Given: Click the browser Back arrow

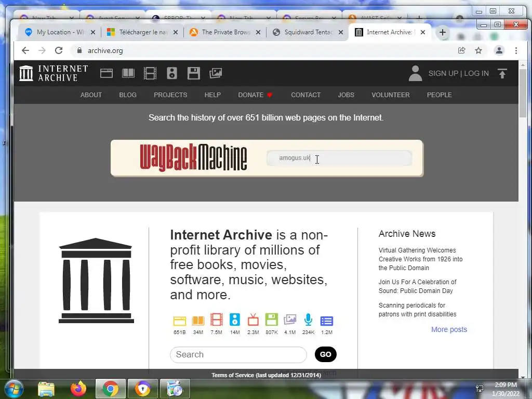Looking at the screenshot, I should click(25, 50).
